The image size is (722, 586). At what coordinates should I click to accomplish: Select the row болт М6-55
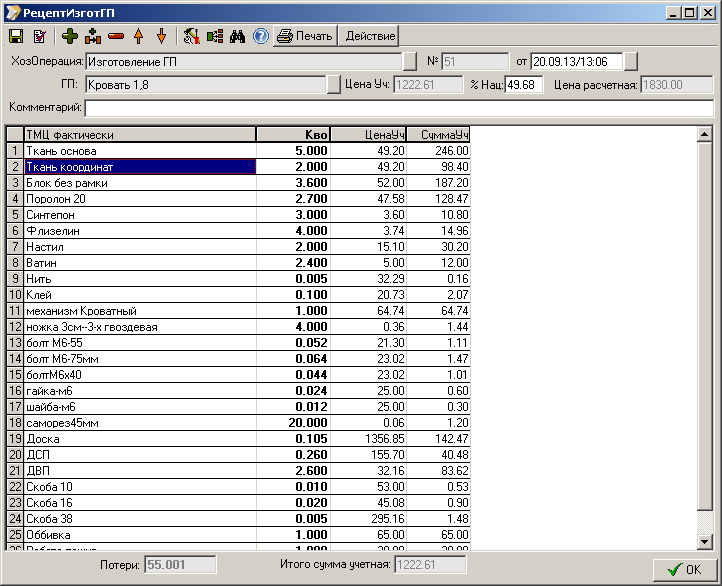click(238, 343)
